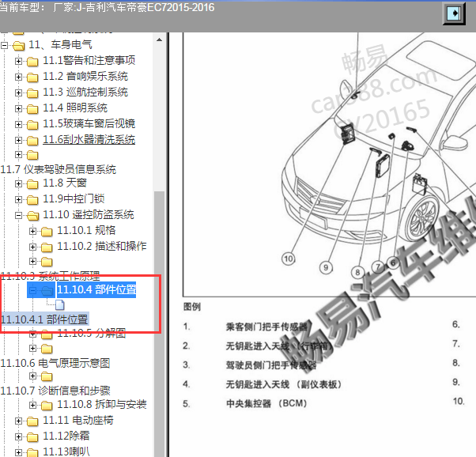The width and height of the screenshot is (476, 457).
Task: Expand 11.9中控门锁 node
Action: tap(18, 199)
